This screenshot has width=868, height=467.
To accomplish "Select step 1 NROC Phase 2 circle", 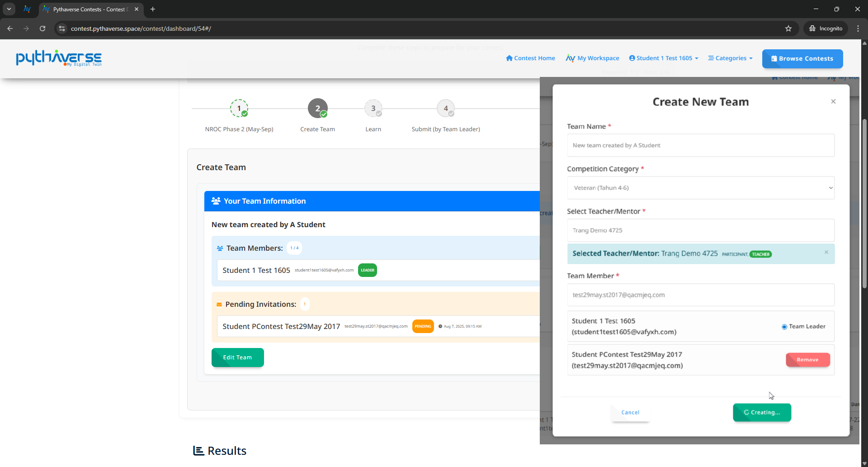I will [x=239, y=108].
